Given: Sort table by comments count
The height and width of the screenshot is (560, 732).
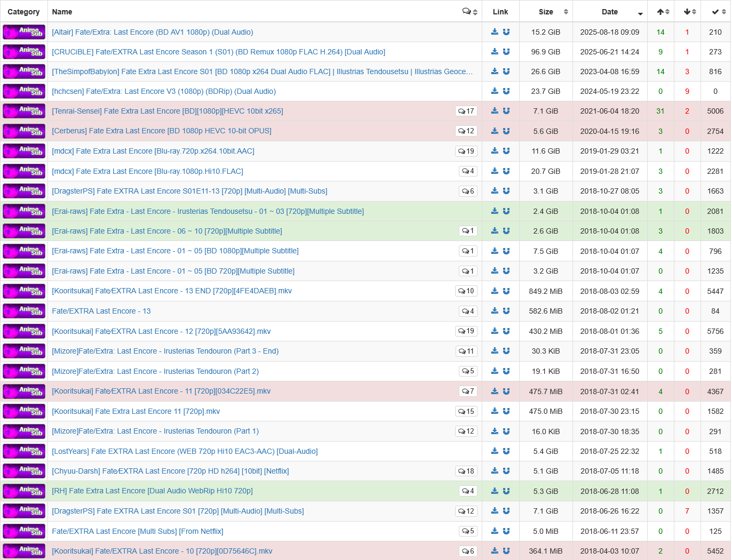Looking at the screenshot, I should point(470,12).
